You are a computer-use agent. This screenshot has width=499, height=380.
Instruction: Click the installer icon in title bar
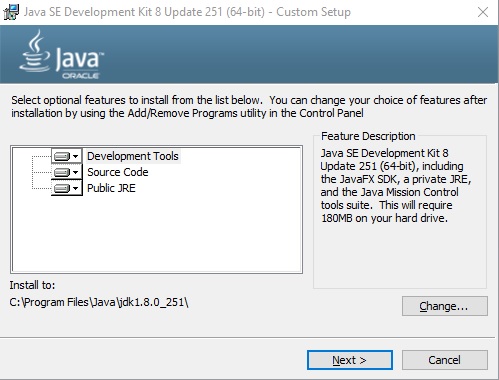[x=11, y=12]
